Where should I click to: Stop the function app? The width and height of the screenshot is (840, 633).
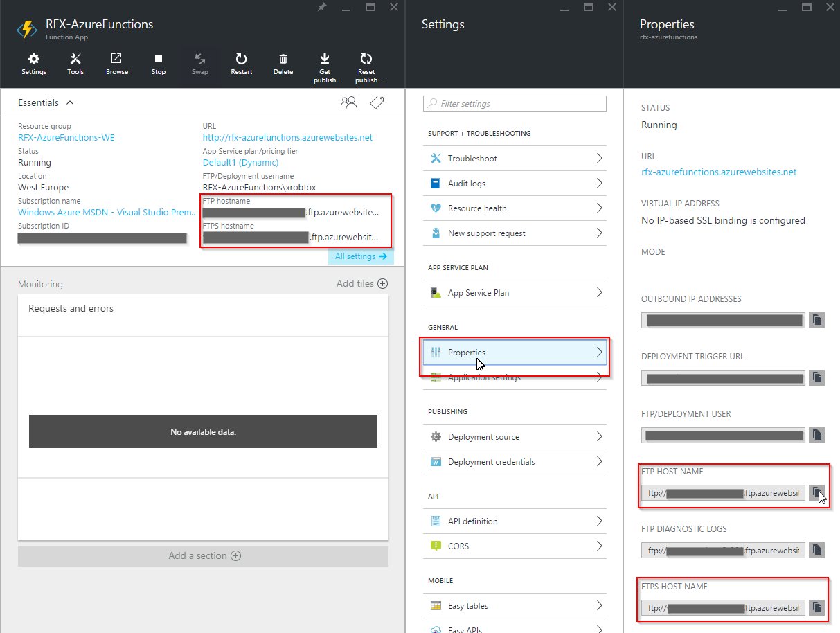pyautogui.click(x=159, y=60)
